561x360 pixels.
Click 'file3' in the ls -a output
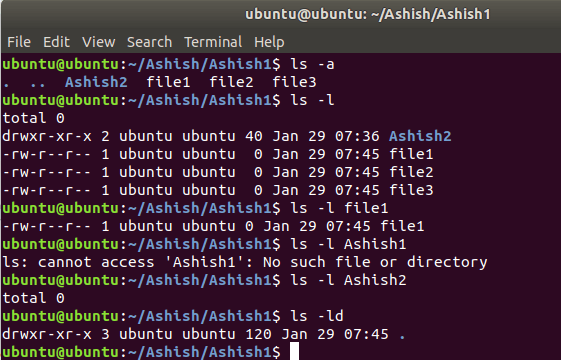[294, 82]
